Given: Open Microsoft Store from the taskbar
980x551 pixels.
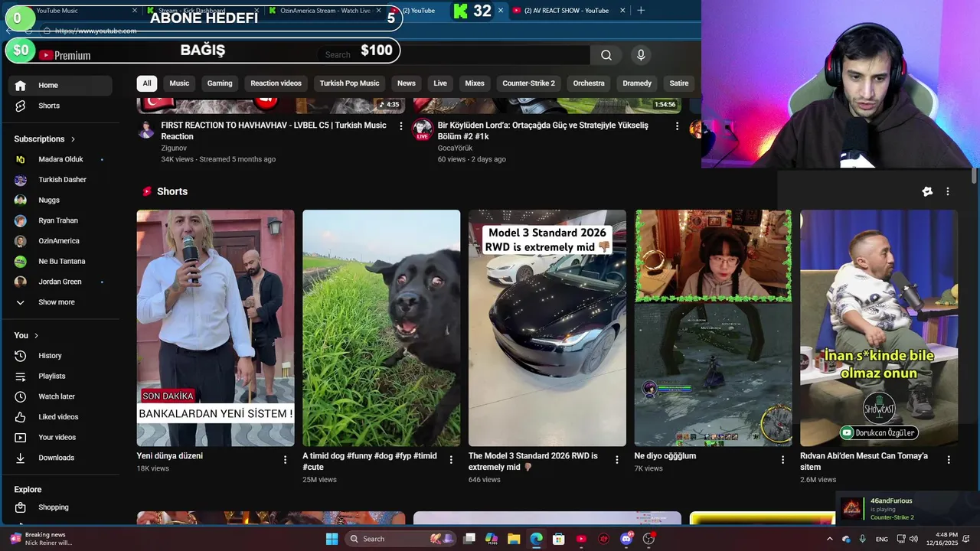Looking at the screenshot, I should (559, 539).
